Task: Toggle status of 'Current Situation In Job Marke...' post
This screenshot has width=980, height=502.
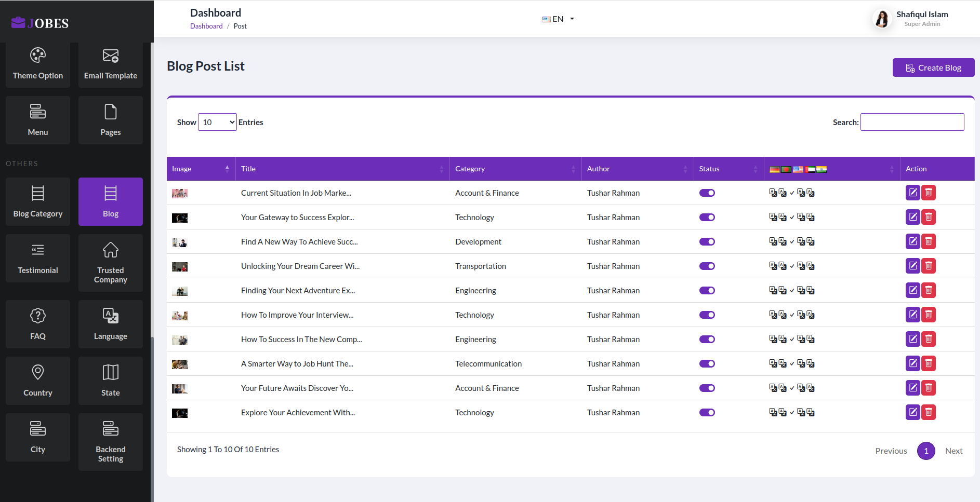Action: (x=707, y=193)
